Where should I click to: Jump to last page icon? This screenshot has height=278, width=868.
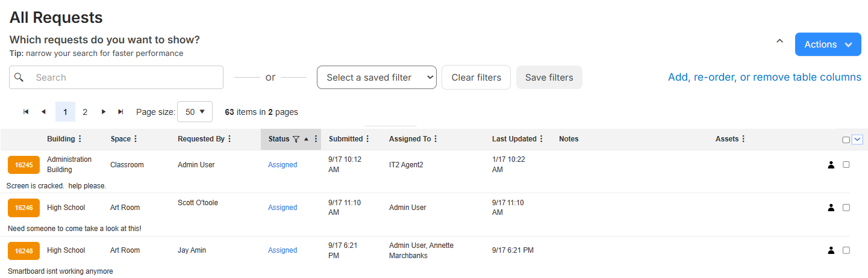(x=120, y=112)
